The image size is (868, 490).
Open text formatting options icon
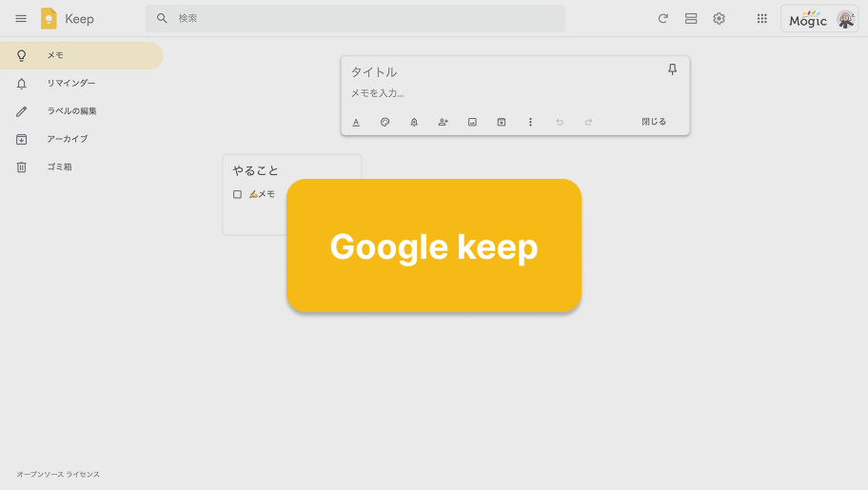(x=356, y=122)
